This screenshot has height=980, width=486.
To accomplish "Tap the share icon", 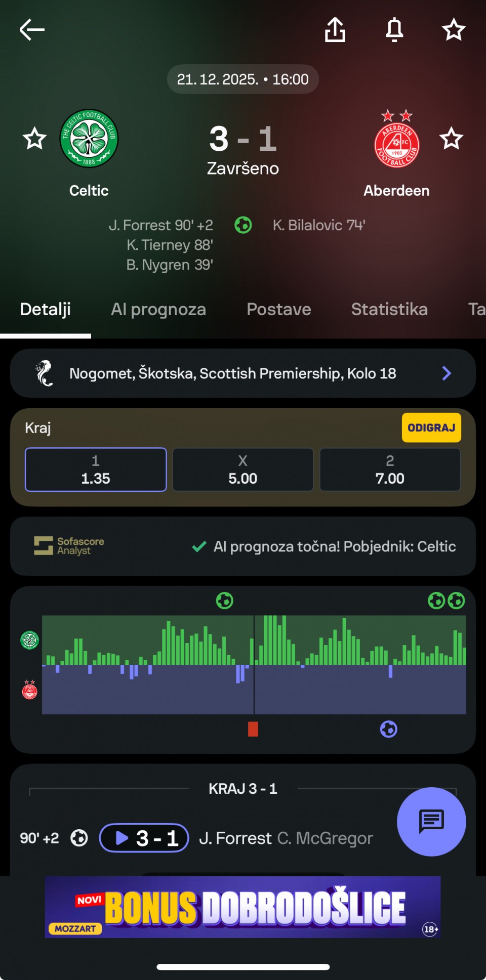I will [x=335, y=30].
